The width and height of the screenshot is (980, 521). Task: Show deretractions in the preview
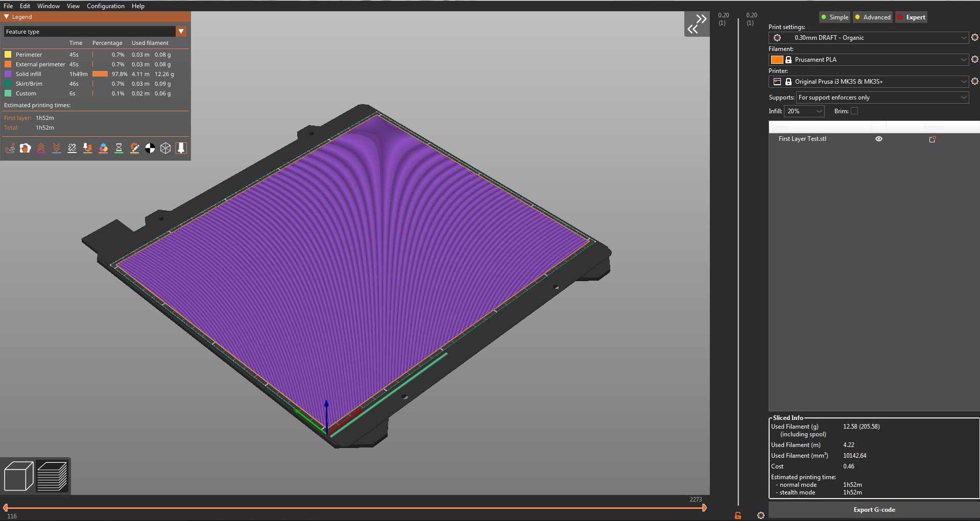[57, 148]
